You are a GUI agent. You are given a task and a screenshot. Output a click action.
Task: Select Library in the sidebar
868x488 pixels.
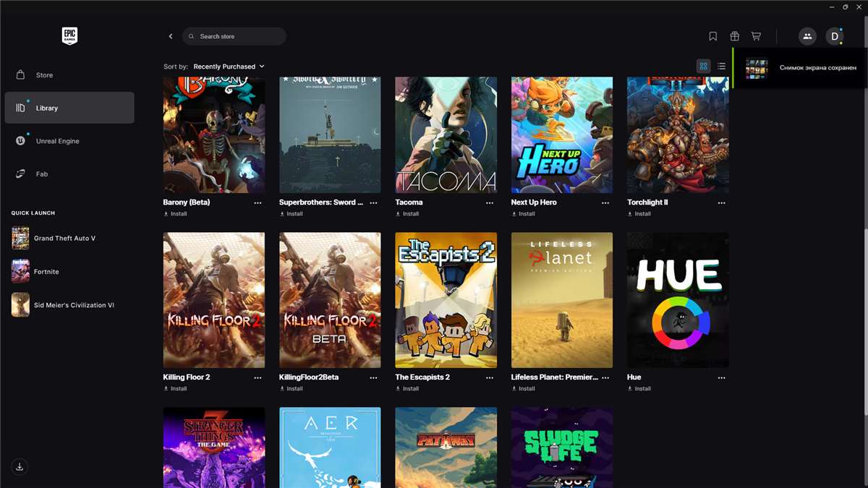click(69, 108)
